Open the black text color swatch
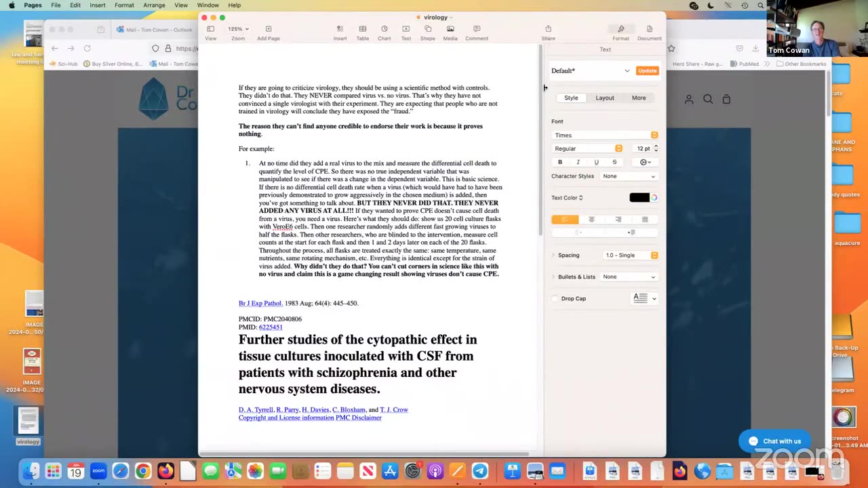The width and height of the screenshot is (868, 488). click(639, 198)
